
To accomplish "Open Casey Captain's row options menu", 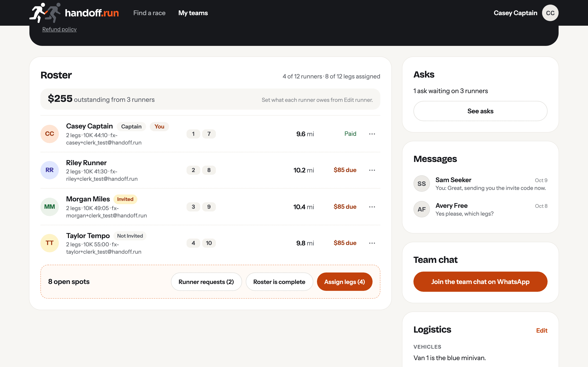I will 372,134.
